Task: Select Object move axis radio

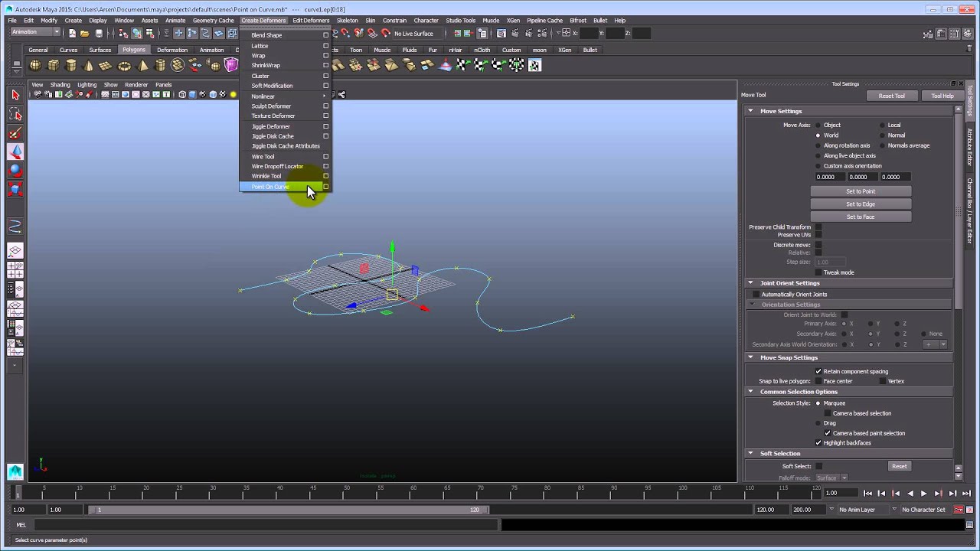Action: tap(818, 126)
